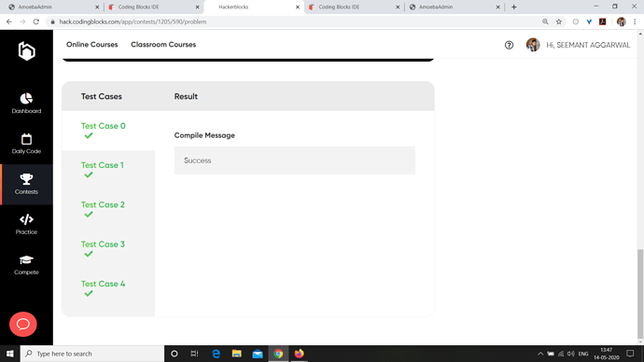The width and height of the screenshot is (644, 362).
Task: Open the notification center
Action: pyautogui.click(x=630, y=354)
